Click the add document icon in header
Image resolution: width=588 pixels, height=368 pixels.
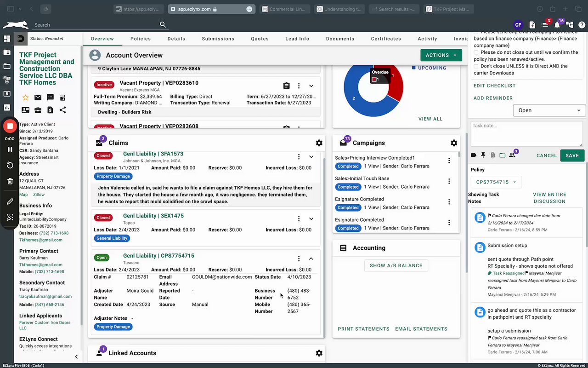pos(532,25)
